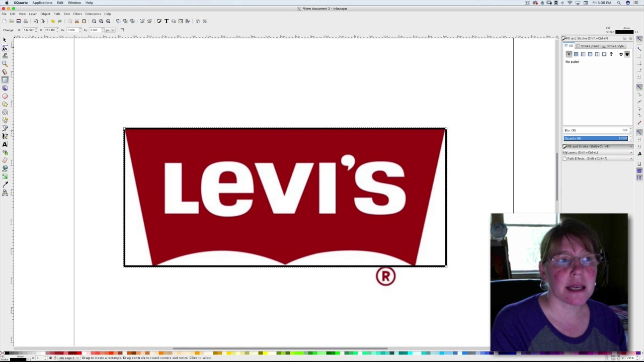Open the XQuartz Applications menu
This screenshot has height=362, width=644.
[x=42, y=3]
